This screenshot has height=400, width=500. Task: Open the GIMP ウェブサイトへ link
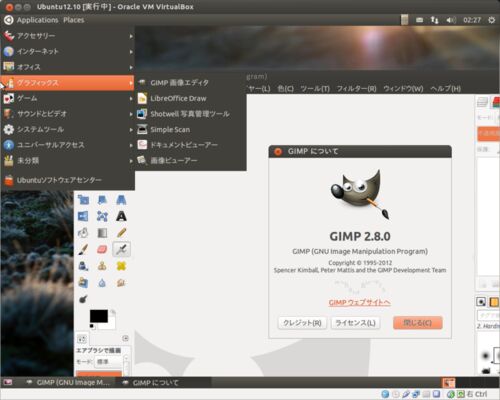pos(359,302)
